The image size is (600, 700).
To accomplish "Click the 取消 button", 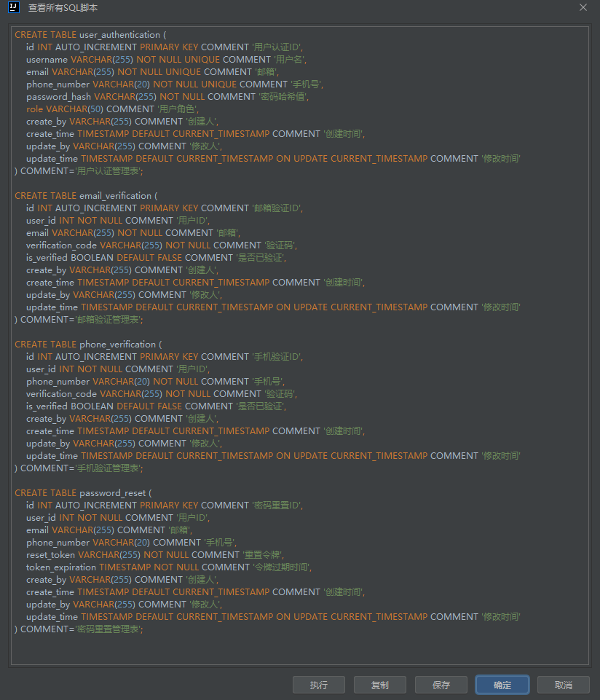I will 563,685.
